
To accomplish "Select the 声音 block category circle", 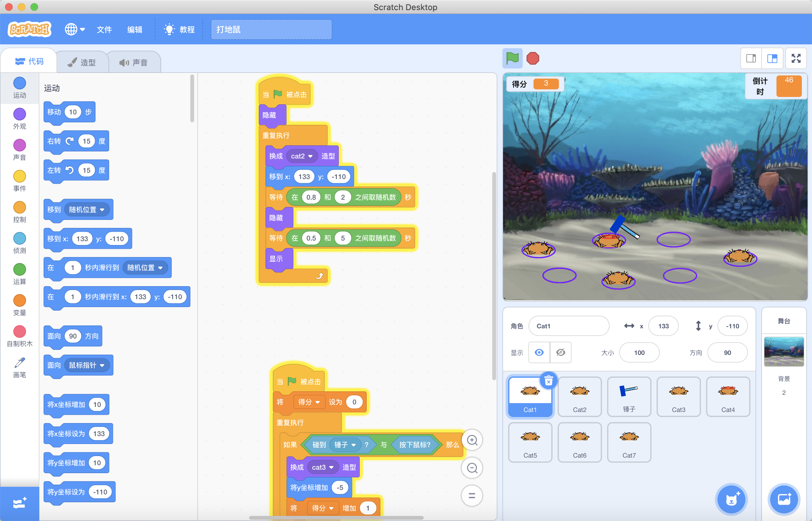I will [20, 145].
